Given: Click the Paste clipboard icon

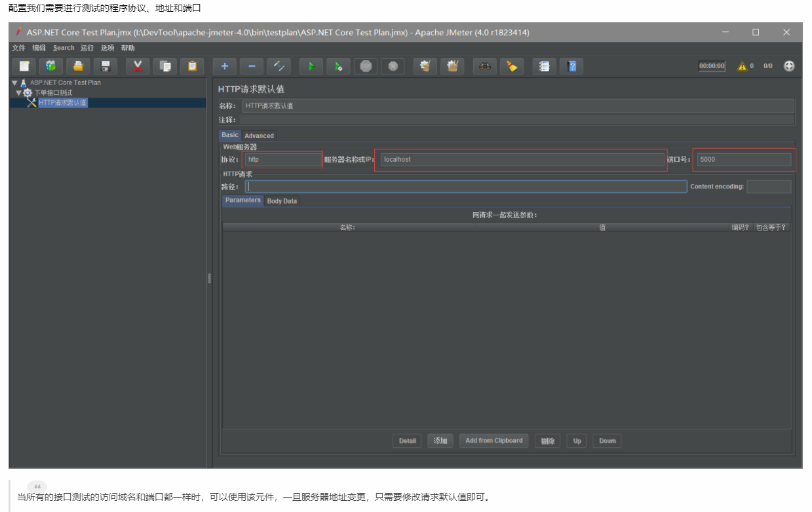Looking at the screenshot, I should [x=192, y=66].
